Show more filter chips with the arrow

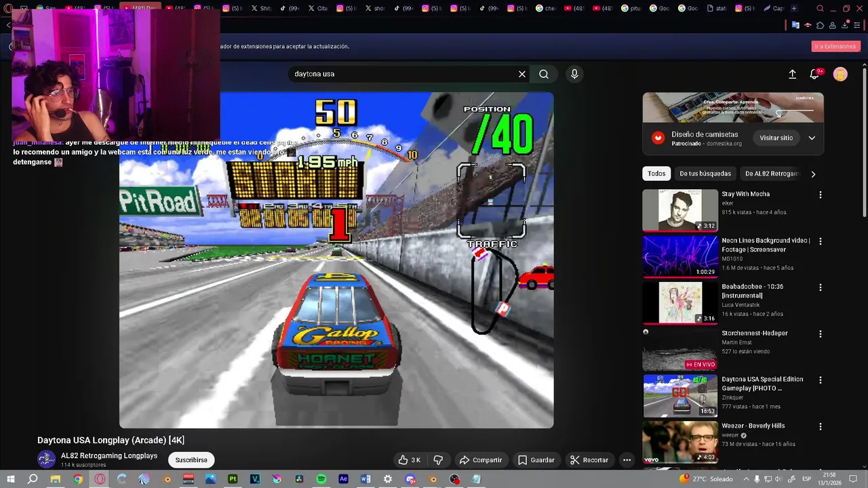point(813,174)
